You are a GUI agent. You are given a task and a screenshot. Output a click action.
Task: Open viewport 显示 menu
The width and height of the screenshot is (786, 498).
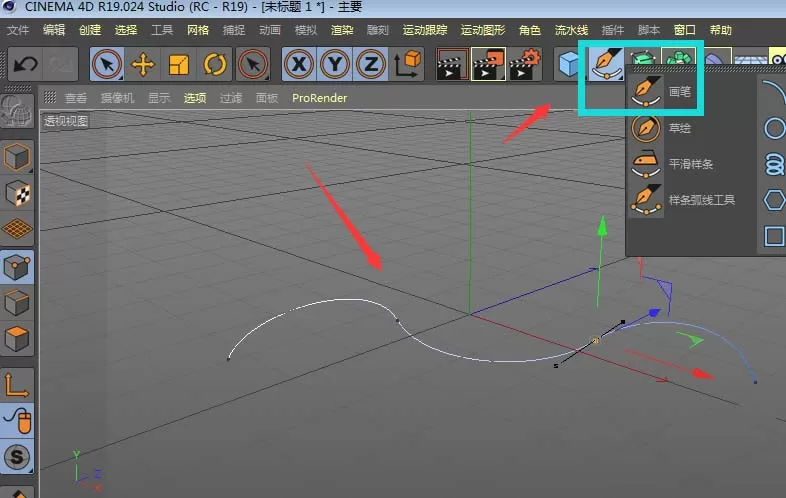(x=159, y=98)
